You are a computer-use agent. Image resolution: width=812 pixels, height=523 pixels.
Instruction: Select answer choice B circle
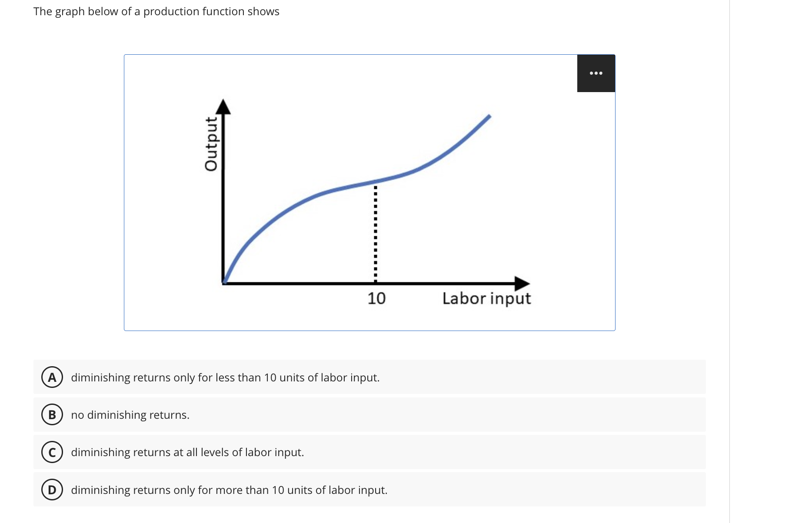[x=52, y=415]
